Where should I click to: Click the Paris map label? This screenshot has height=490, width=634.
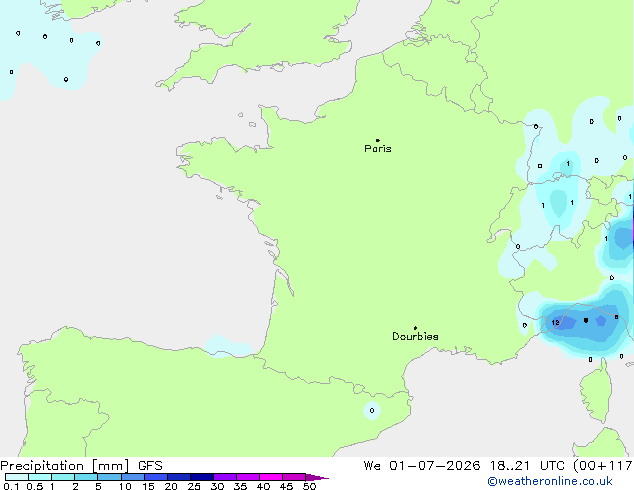tap(378, 149)
